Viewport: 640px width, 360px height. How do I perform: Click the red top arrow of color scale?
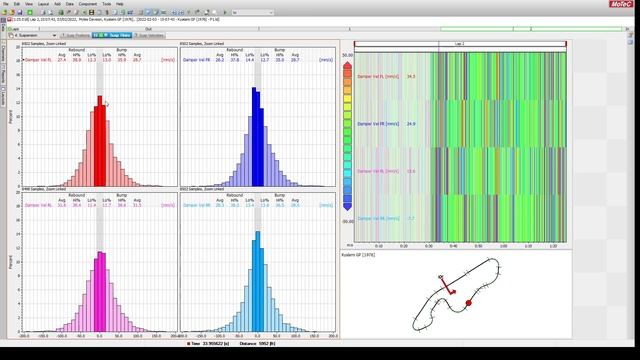[x=347, y=65]
